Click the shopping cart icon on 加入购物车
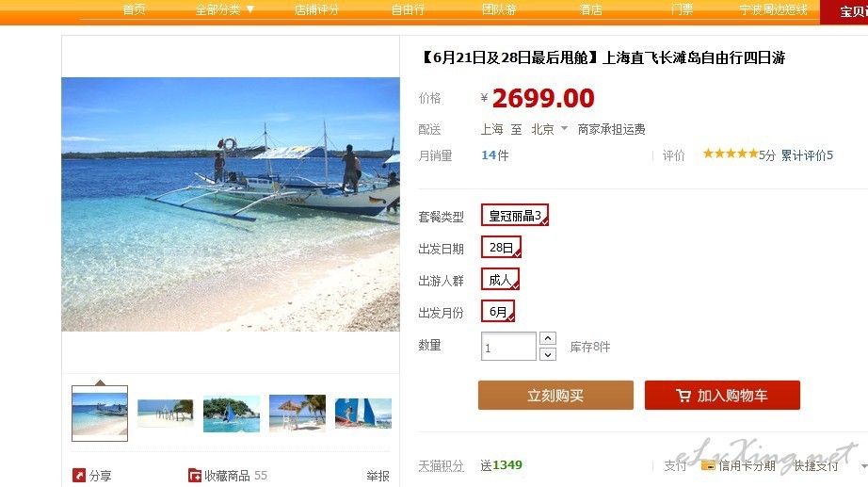 pos(683,396)
